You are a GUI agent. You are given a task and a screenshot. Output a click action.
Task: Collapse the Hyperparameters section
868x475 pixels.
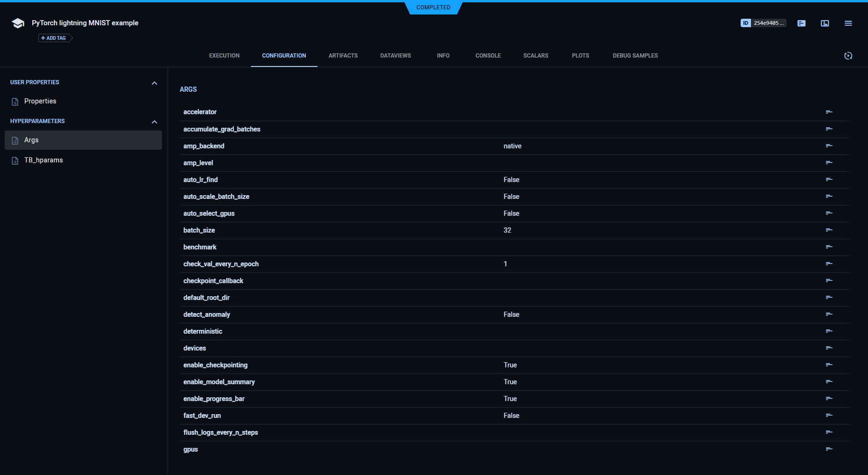pos(154,122)
